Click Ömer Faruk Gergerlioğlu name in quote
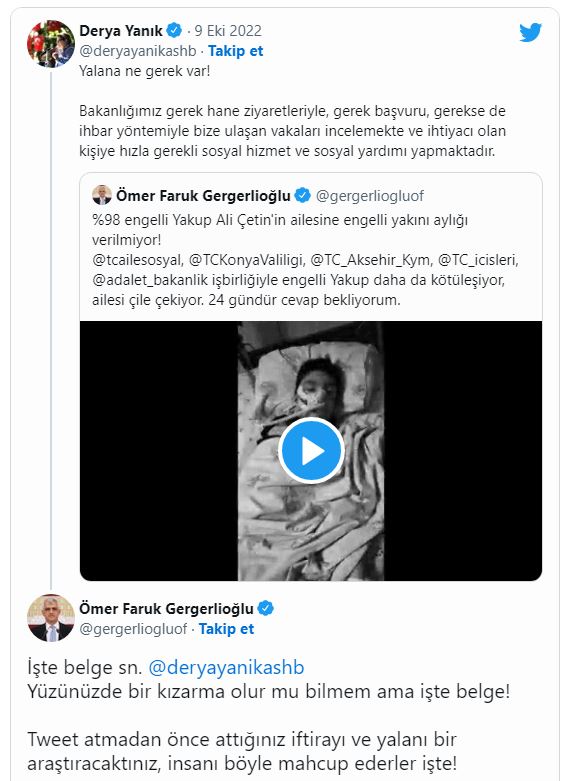Viewport: 562px width, 781px height. point(203,195)
